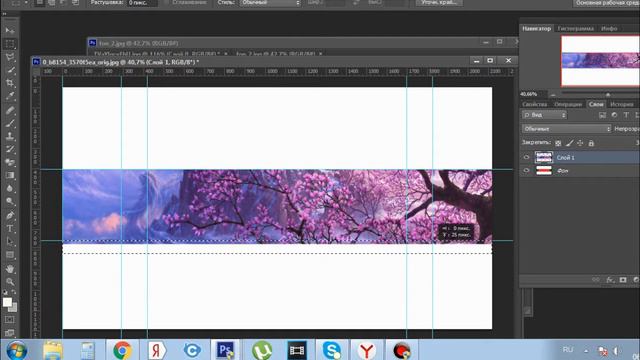Hide the Фон layer
The width and height of the screenshot is (640, 360).
pos(526,171)
